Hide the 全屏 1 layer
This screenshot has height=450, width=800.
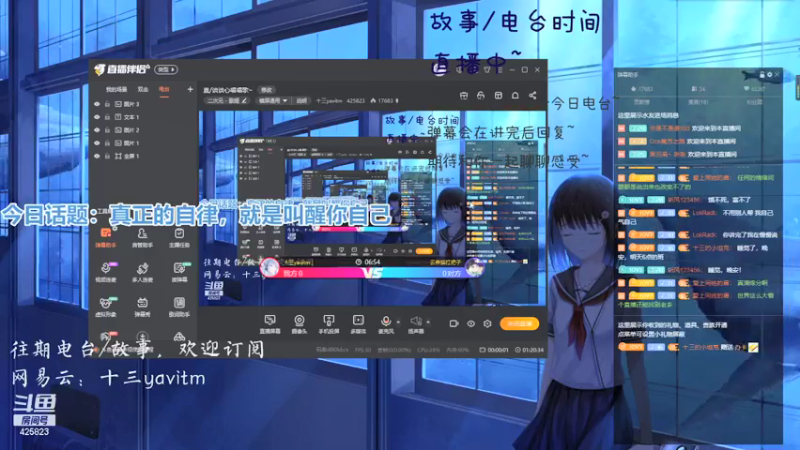[x=96, y=156]
